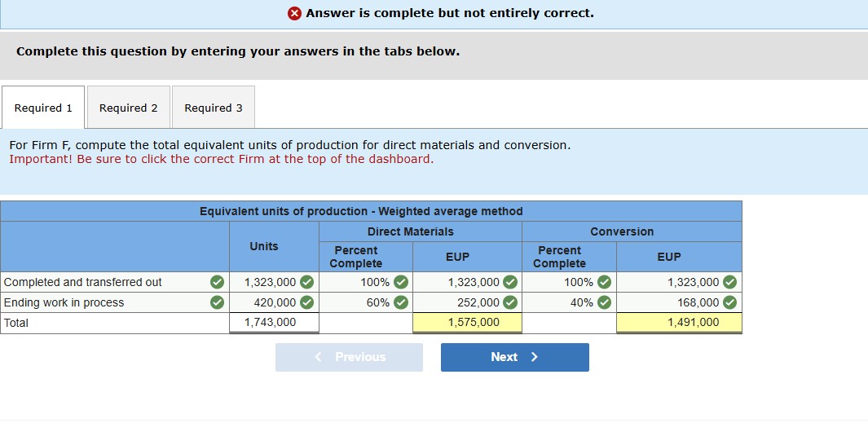
Task: Click the Equivalent units of production table title
Action: [x=361, y=212]
